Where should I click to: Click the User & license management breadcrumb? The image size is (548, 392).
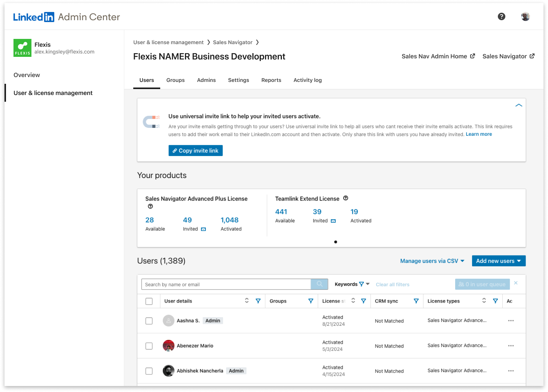pos(168,42)
